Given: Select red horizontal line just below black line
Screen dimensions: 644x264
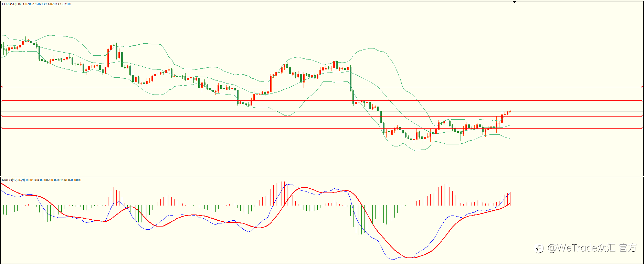Looking at the screenshot, I should 322,117.
